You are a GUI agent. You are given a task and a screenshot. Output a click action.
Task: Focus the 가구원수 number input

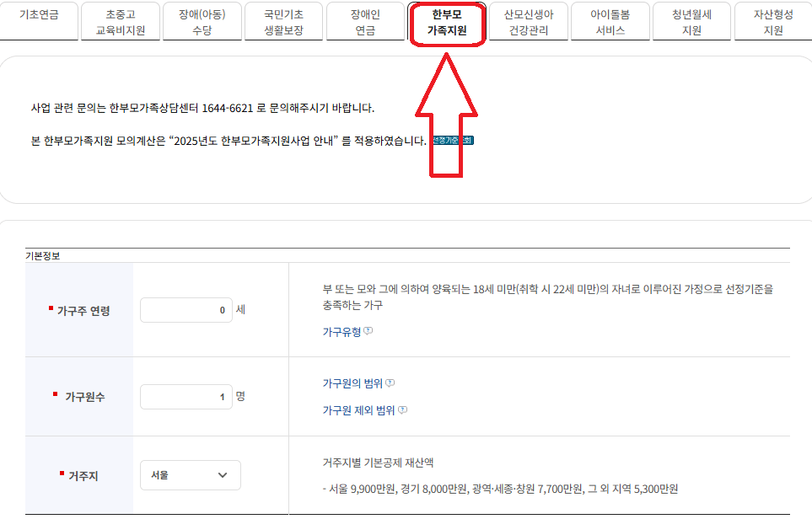click(186, 397)
